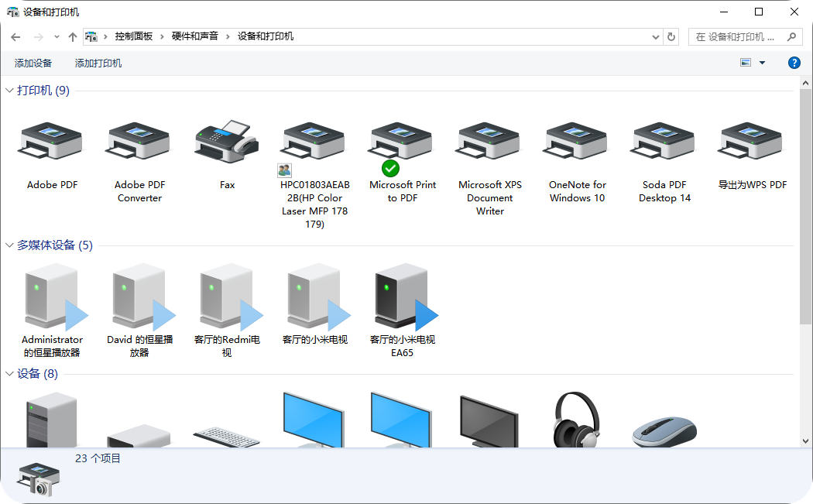
Task: Select OneNote for Windows 10 printer
Action: coord(577,141)
